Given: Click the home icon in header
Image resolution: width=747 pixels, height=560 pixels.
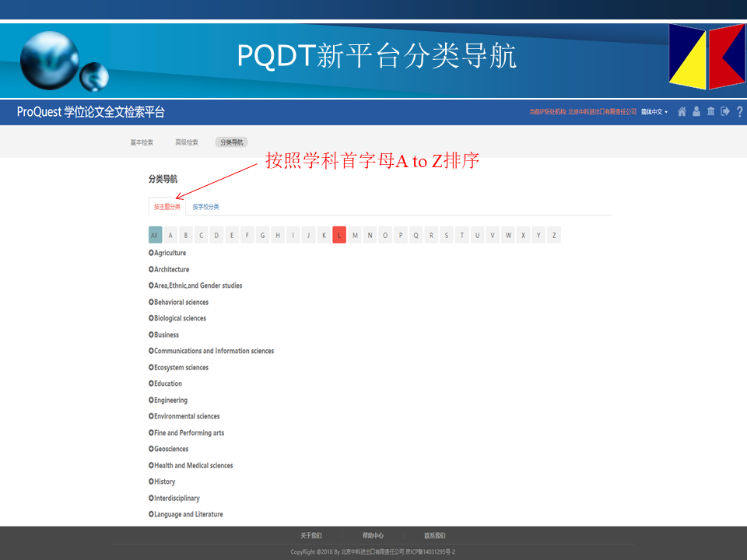Looking at the screenshot, I should (682, 112).
